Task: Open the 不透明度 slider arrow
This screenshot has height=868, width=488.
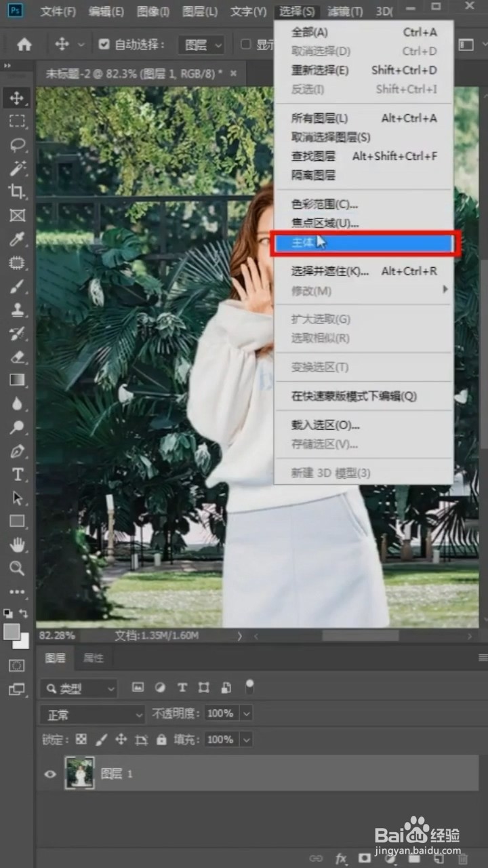Action: (246, 713)
